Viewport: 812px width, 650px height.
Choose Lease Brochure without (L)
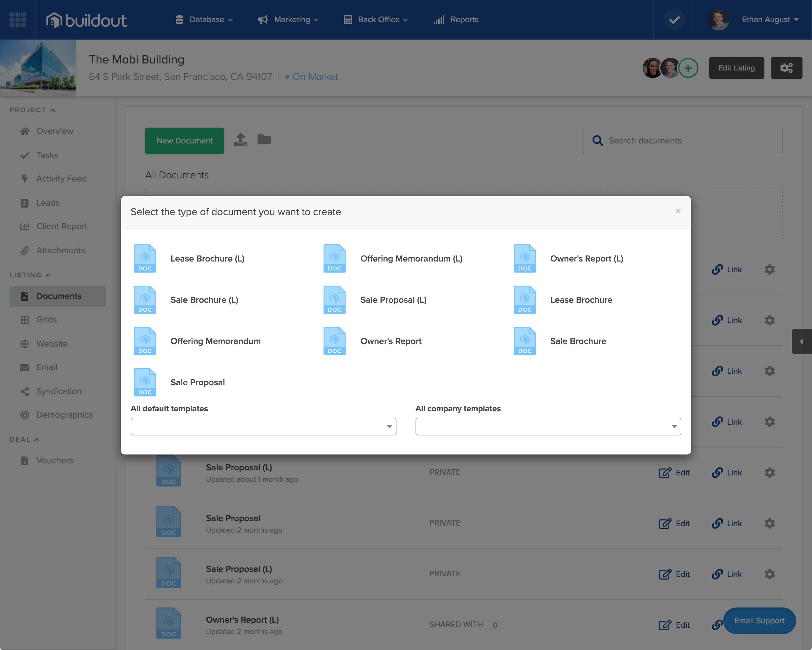[x=563, y=300]
